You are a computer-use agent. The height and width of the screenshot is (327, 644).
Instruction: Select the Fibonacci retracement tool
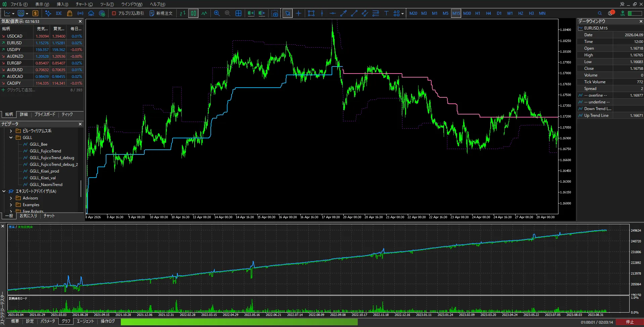tap(376, 13)
